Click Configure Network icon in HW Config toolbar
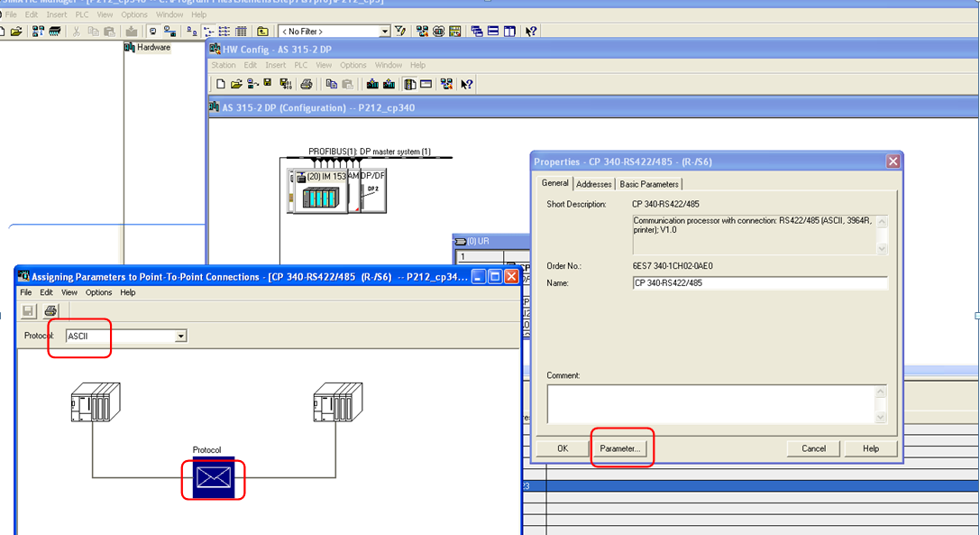 [446, 84]
